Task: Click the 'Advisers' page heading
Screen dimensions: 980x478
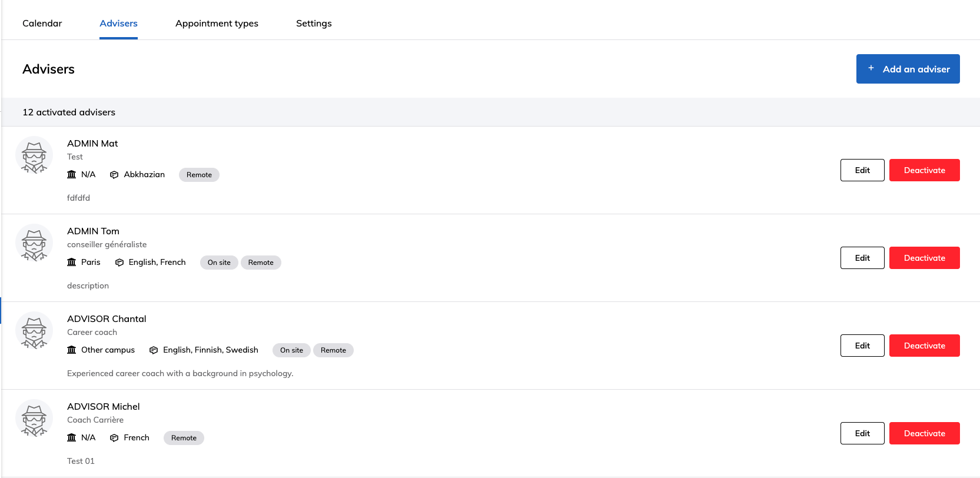Action: click(x=48, y=69)
